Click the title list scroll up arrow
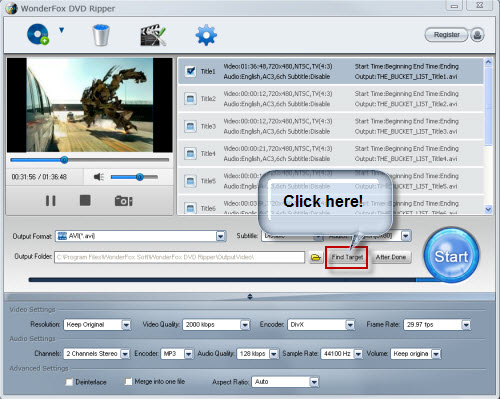Viewport: 500px width, 399px height. point(488,62)
